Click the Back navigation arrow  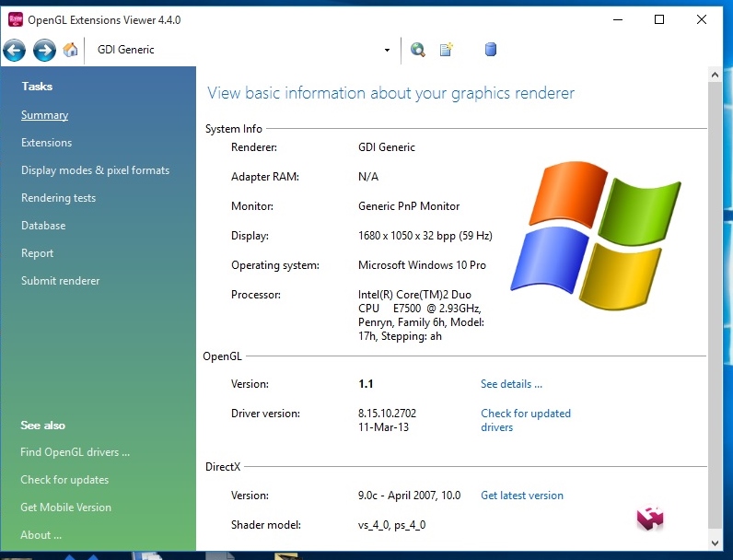[x=15, y=50]
